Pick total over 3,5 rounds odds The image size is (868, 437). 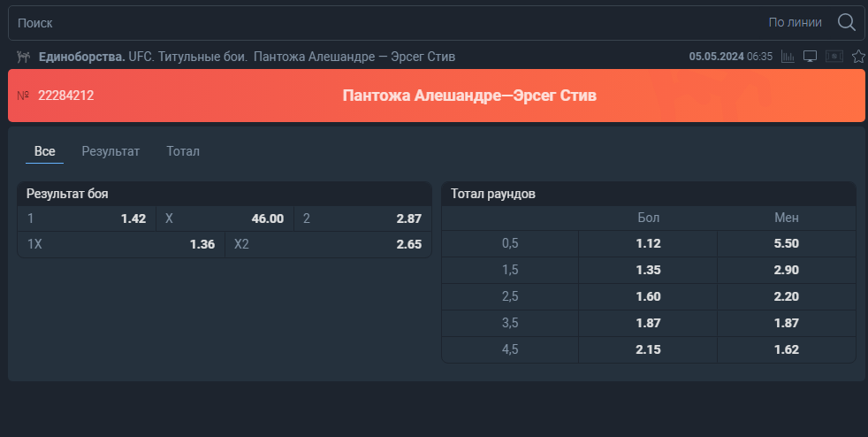pyautogui.click(x=648, y=324)
